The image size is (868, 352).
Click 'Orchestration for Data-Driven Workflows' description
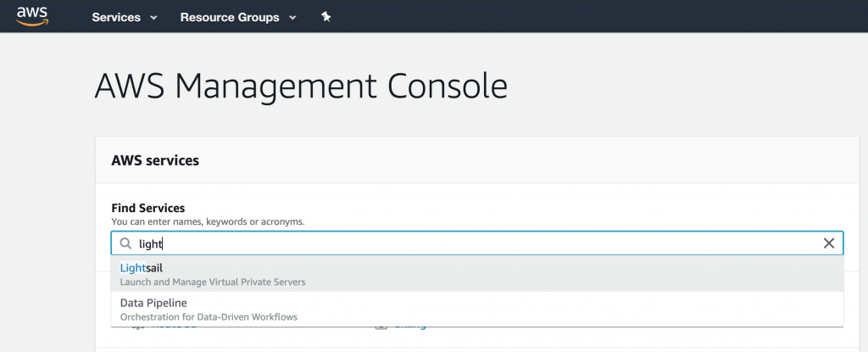[x=209, y=317]
